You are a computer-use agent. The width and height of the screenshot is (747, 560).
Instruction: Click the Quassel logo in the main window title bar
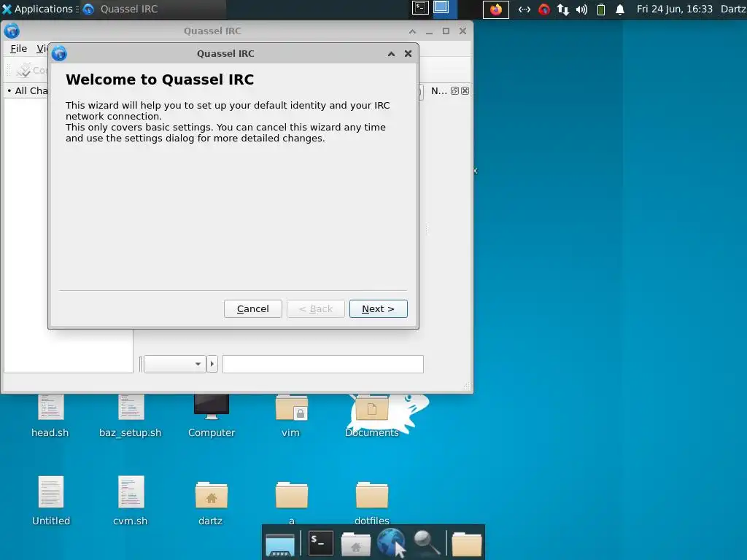pos(12,31)
